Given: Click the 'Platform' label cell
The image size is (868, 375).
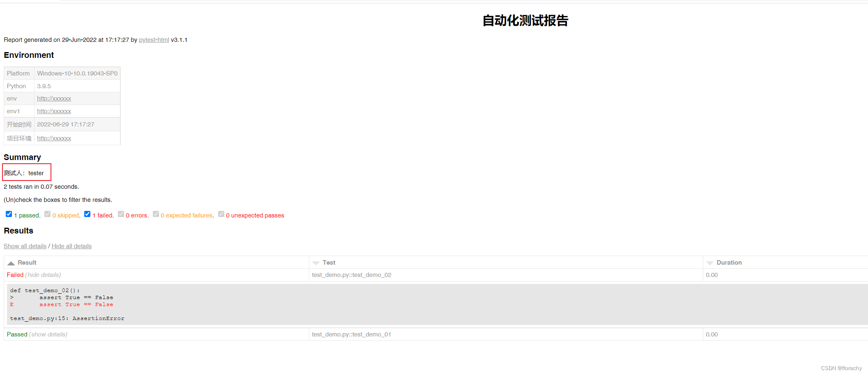Looking at the screenshot, I should coord(19,73).
